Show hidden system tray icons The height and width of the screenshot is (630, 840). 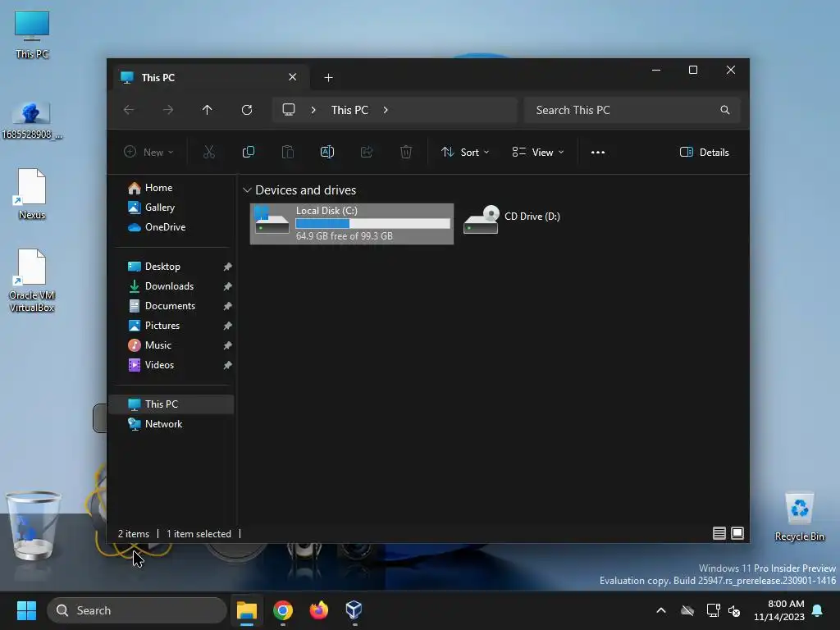tap(661, 610)
